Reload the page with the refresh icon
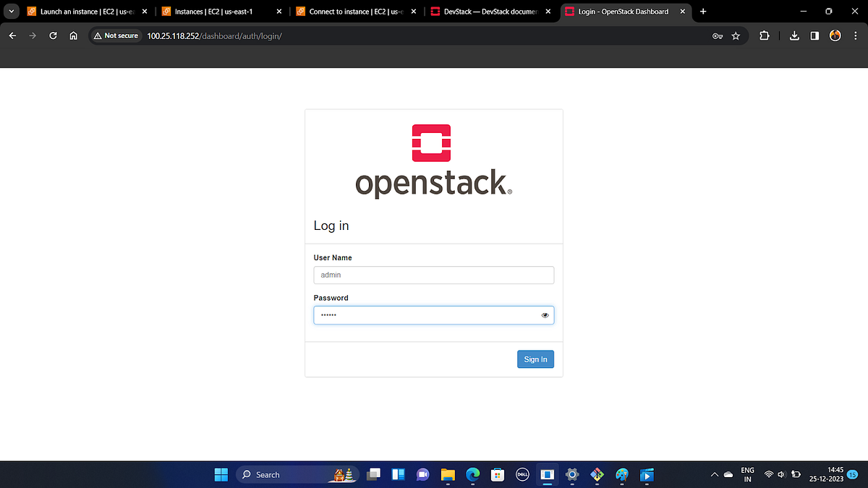Screen dimensions: 868x488 [52, 35]
